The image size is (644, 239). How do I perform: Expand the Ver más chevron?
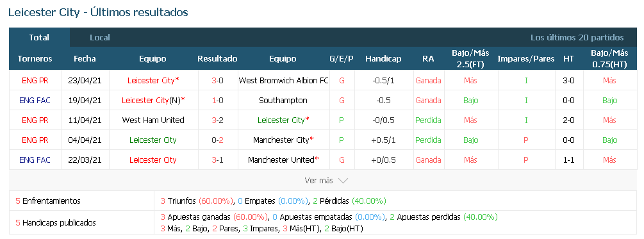tap(343, 181)
